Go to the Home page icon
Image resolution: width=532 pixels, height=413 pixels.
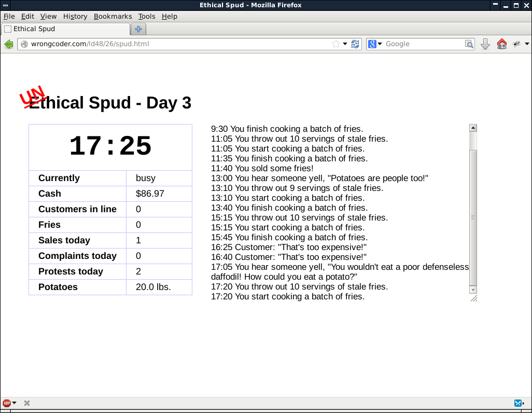[501, 44]
